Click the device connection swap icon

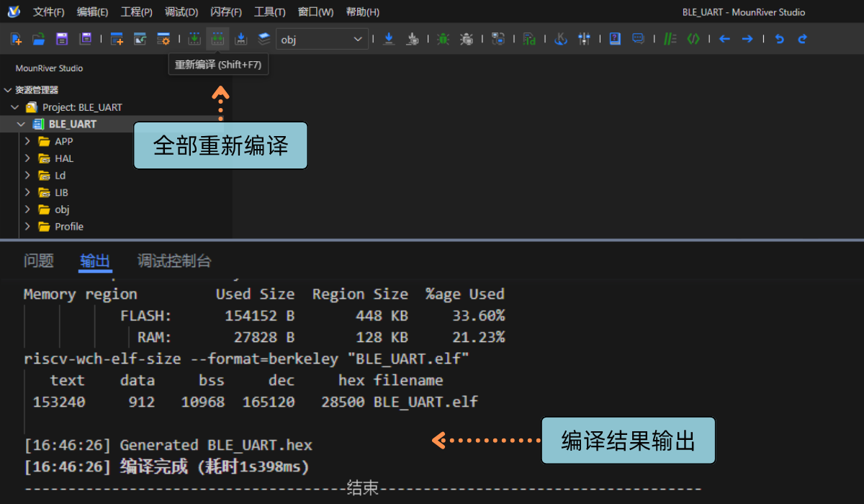pos(498,39)
